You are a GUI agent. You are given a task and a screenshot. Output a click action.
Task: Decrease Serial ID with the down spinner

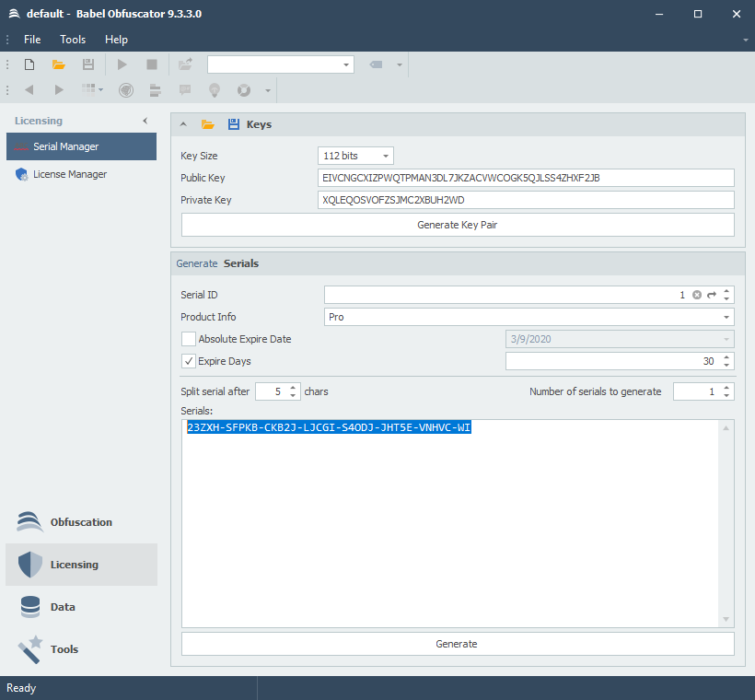(726, 299)
